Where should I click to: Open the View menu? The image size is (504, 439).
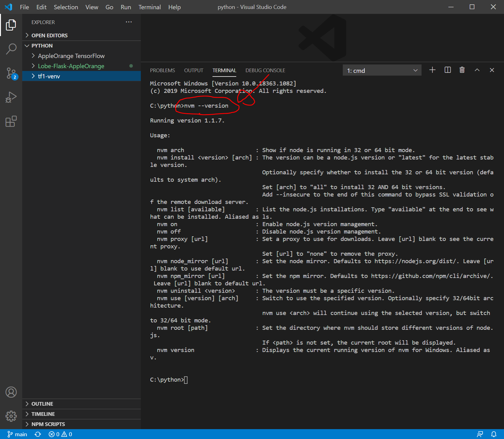coord(92,7)
